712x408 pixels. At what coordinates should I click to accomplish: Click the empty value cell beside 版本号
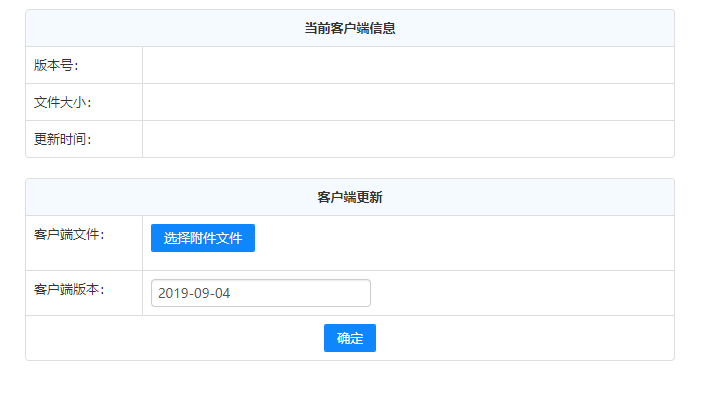(x=408, y=65)
